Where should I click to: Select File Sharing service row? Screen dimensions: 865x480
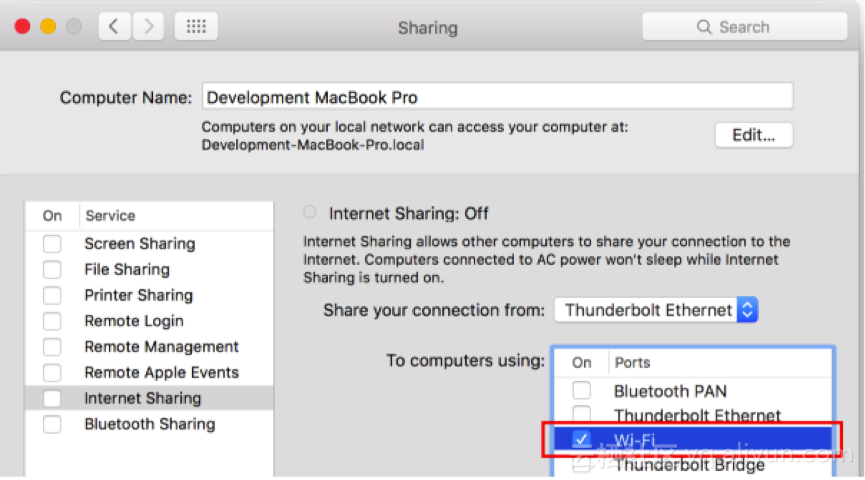point(149,270)
